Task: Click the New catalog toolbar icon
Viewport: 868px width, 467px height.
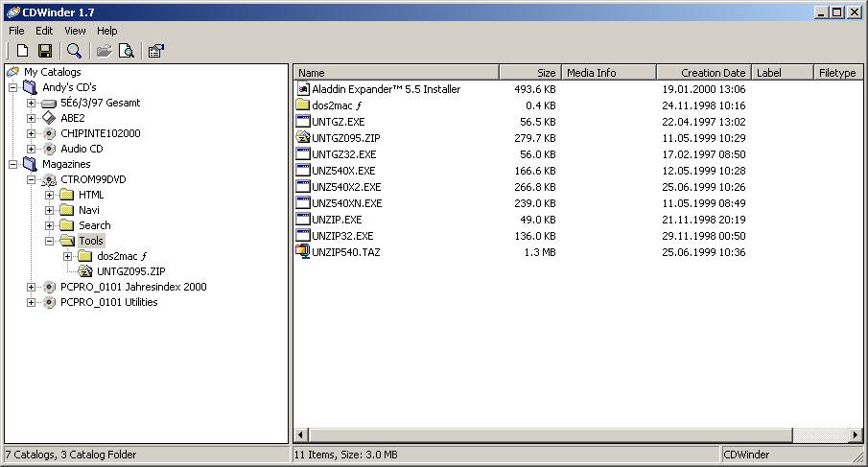Action: [22, 51]
